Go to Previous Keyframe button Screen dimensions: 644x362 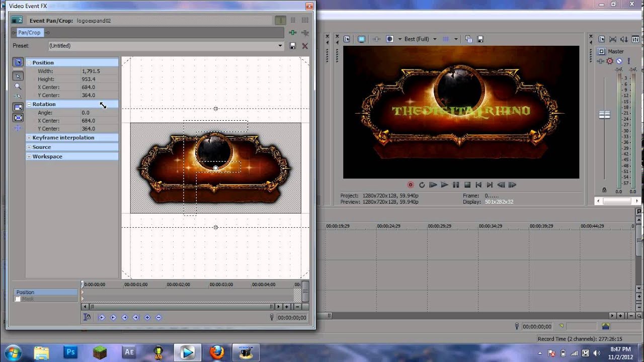coord(113,317)
